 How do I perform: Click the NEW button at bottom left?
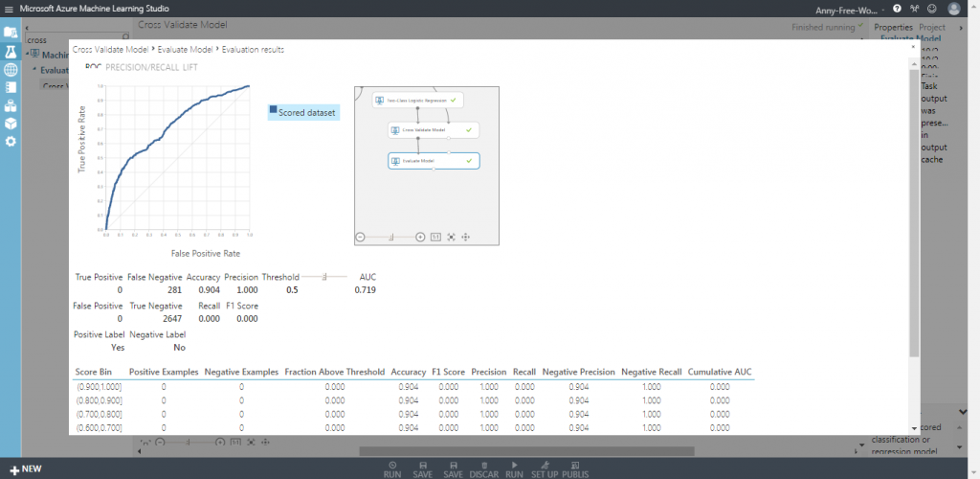coord(26,469)
